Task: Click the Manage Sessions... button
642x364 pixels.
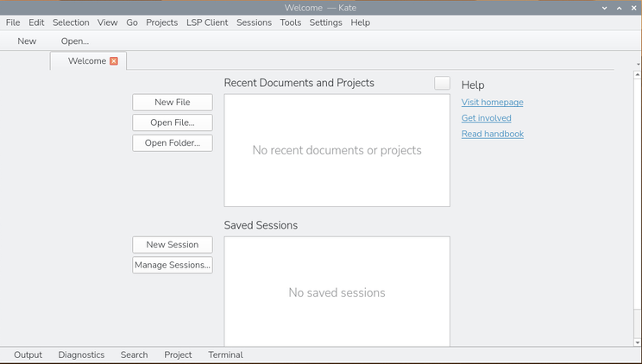Action: (173, 265)
